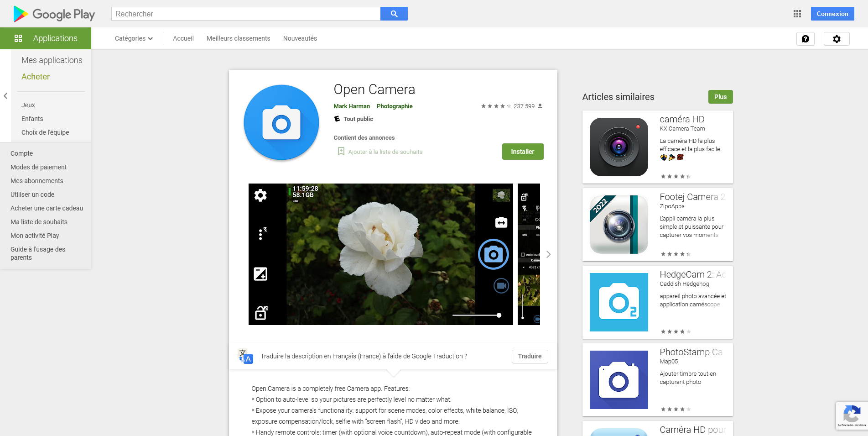Viewport: 868px width, 436px height.
Task: Open the PhotoStamp Camera app icon
Action: tap(619, 380)
